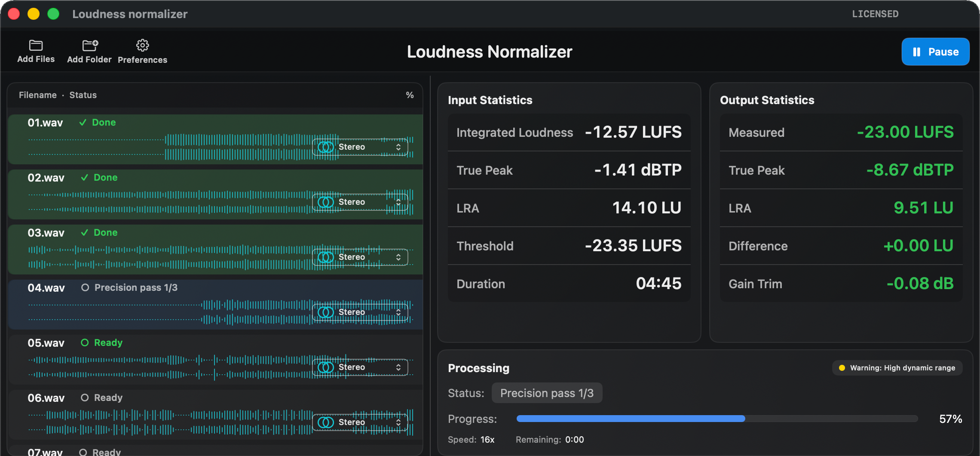980x456 pixels.
Task: Click Output Measured value -23.00 LUFS
Action: coord(905,132)
